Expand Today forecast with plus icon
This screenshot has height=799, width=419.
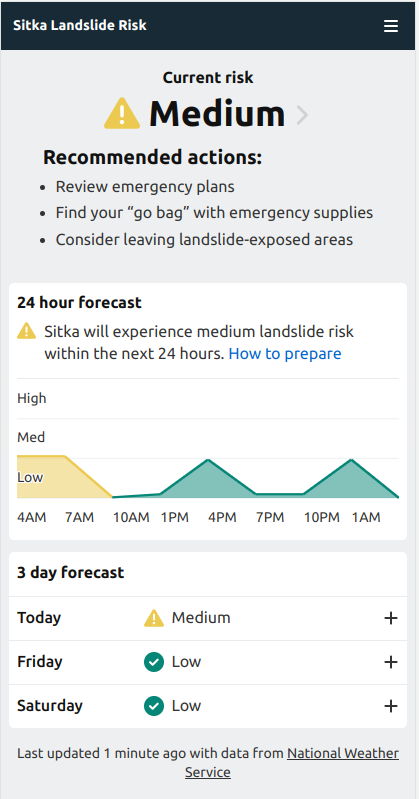pyautogui.click(x=390, y=618)
